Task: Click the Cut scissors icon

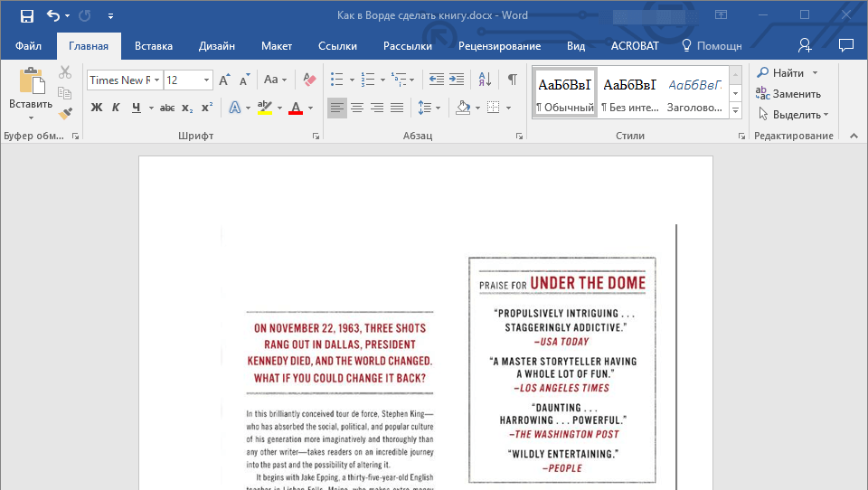Action: click(x=65, y=73)
